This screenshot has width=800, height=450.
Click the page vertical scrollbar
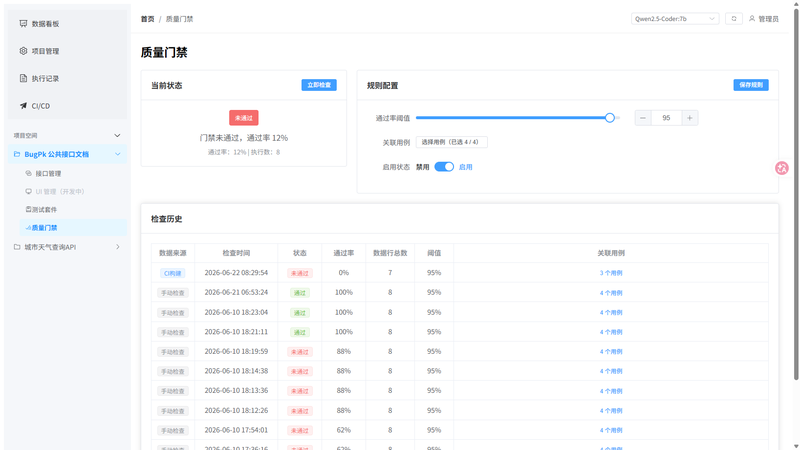click(x=796, y=194)
